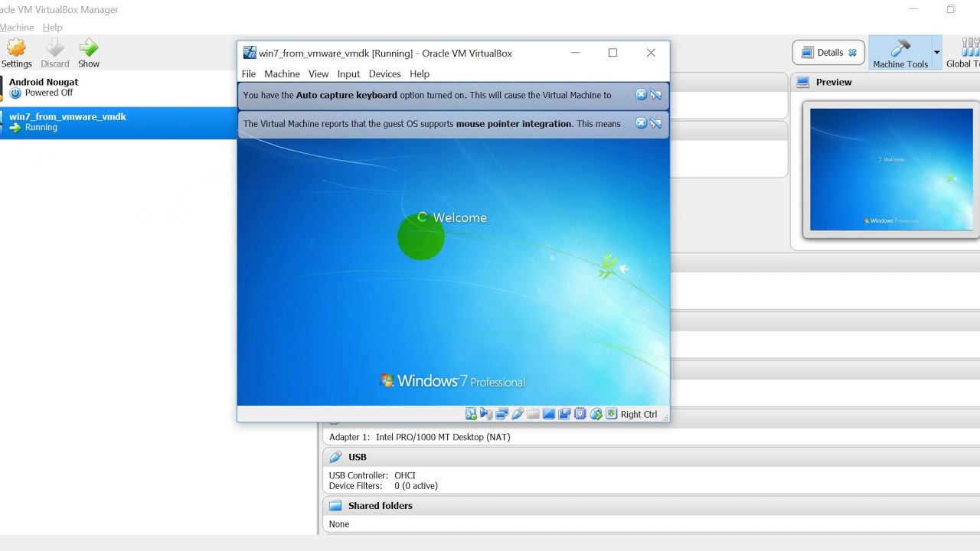Viewport: 980px width, 551px height.
Task: Click the Preview section header
Action: coord(886,82)
